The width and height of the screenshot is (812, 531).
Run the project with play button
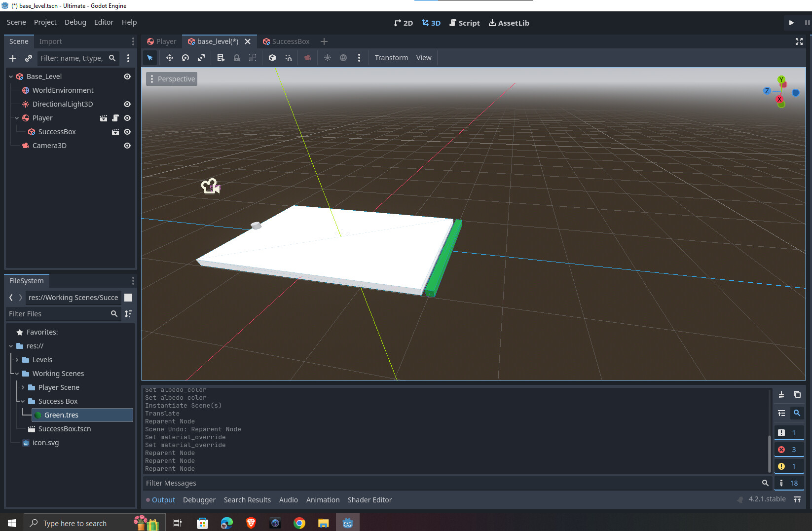click(791, 23)
